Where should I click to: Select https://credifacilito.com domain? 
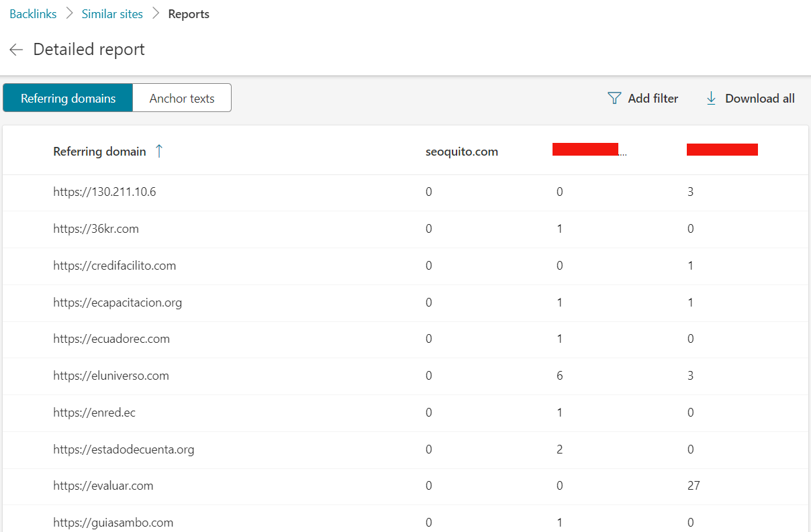click(x=115, y=266)
